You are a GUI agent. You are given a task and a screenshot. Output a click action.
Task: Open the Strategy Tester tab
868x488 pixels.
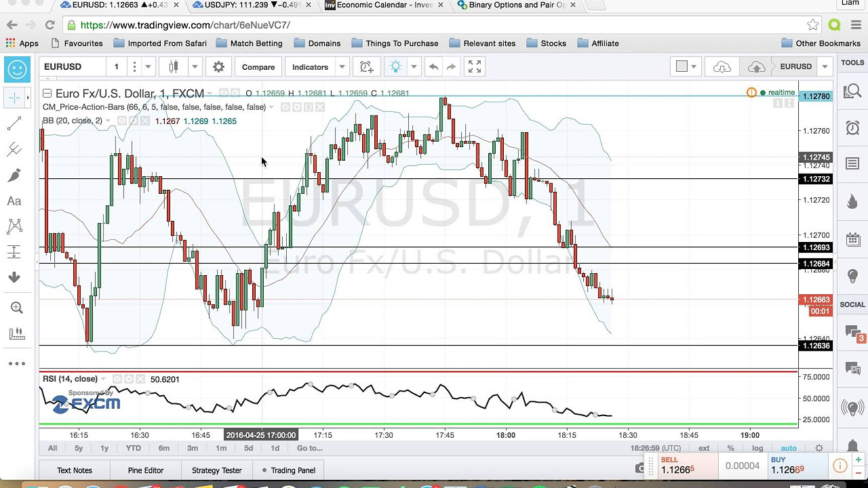pyautogui.click(x=217, y=470)
